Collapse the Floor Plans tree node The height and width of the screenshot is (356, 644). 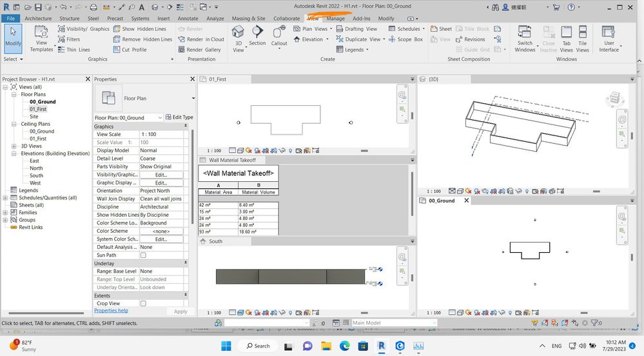pos(15,94)
